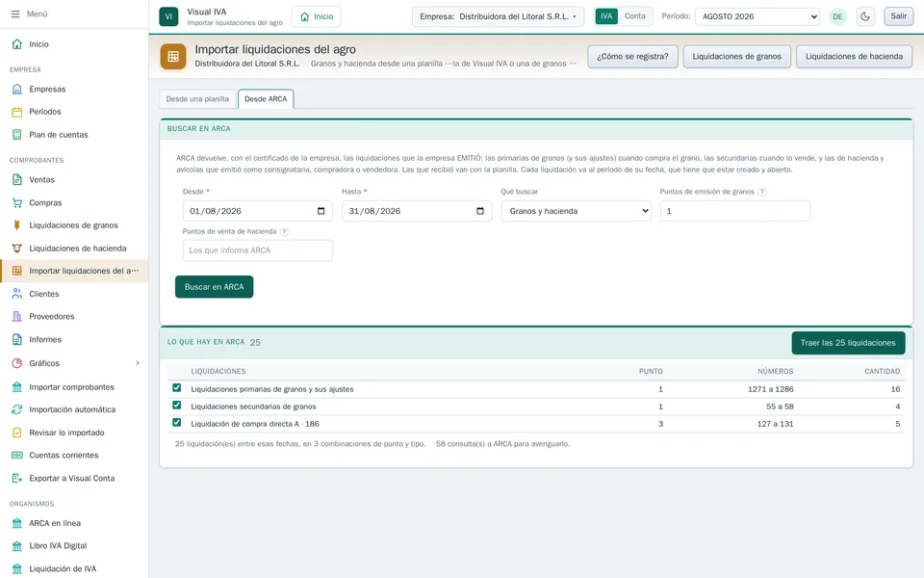The width and height of the screenshot is (924, 578).
Task: Switch to Desde una planilla tab
Action: 197,99
